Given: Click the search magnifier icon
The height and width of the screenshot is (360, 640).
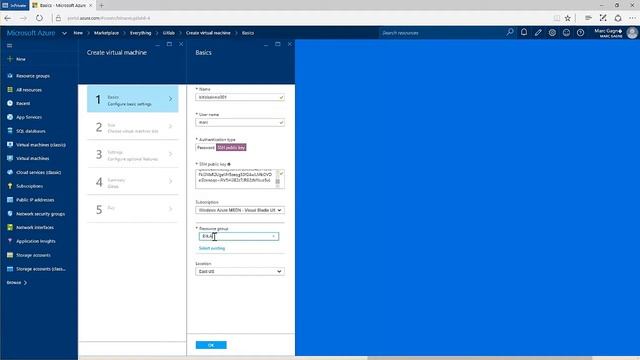Looking at the screenshot, I should (510, 32).
